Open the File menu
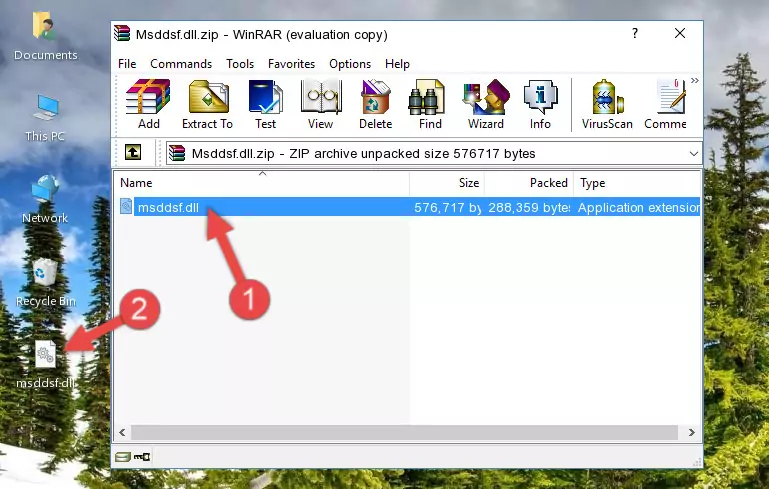Image resolution: width=769 pixels, height=489 pixels. [x=127, y=64]
